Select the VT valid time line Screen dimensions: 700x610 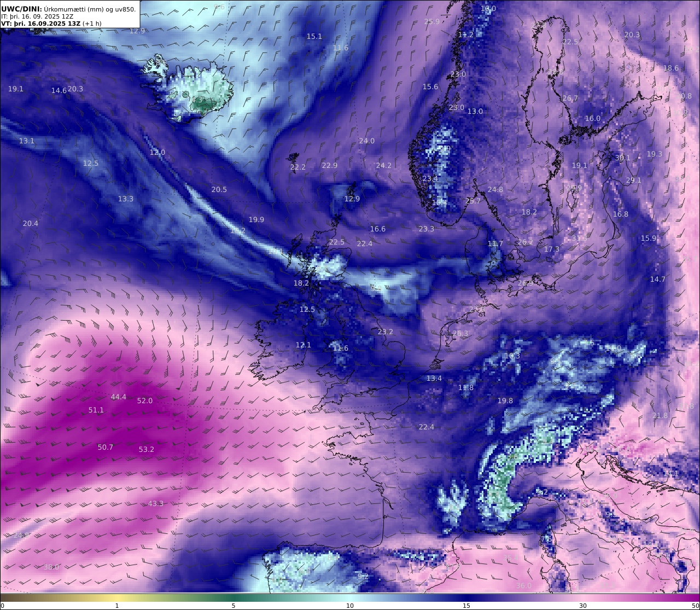[51, 24]
